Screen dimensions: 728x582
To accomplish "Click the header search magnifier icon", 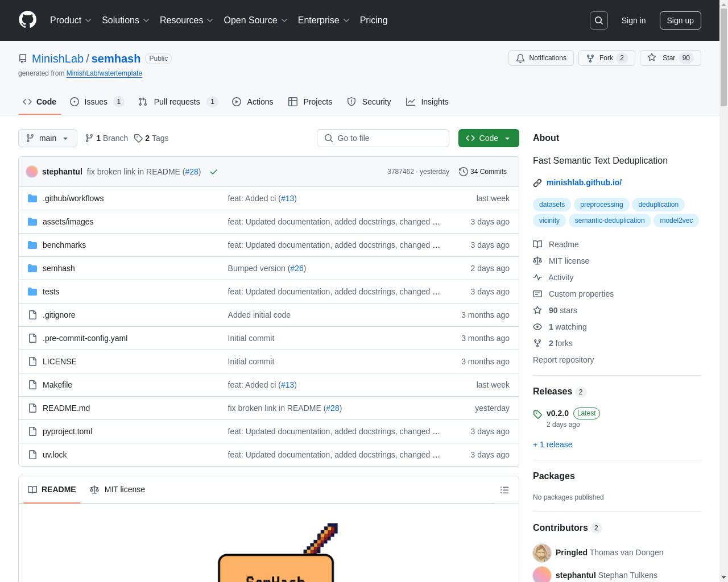I will (x=599, y=20).
